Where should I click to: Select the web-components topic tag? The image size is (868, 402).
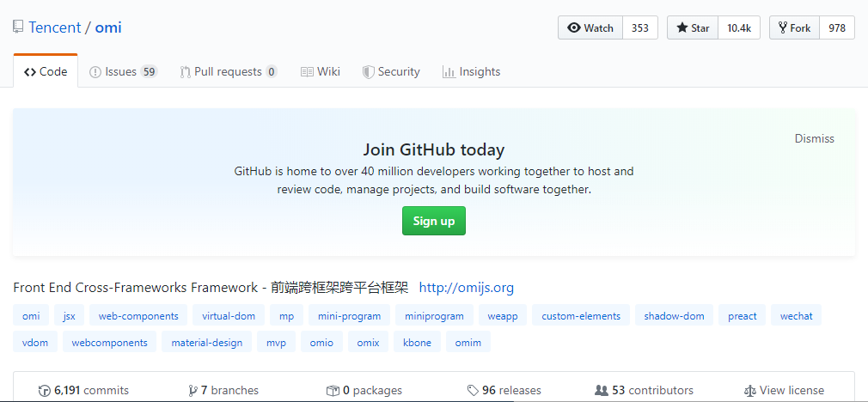tap(138, 316)
